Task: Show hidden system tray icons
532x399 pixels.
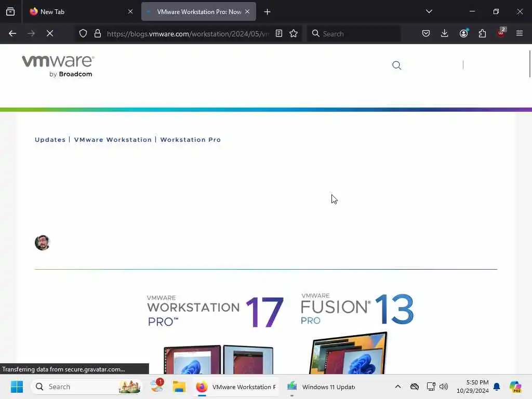Action: point(397,387)
